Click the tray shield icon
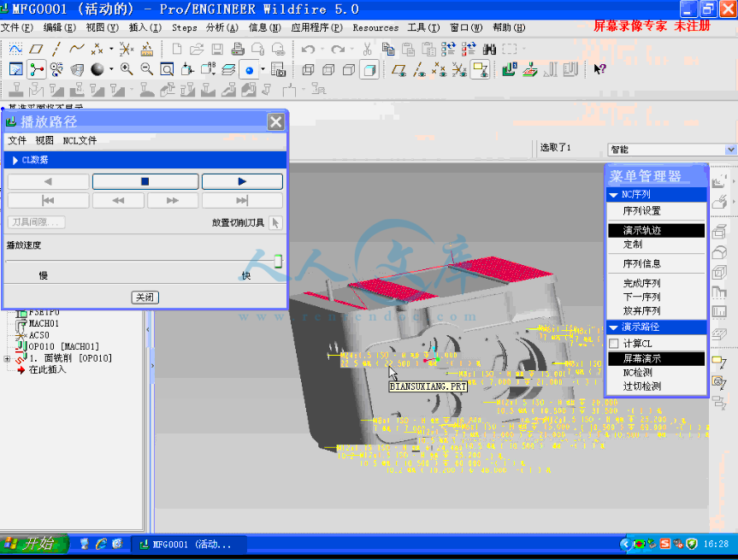The height and width of the screenshot is (560, 738). tap(692, 544)
